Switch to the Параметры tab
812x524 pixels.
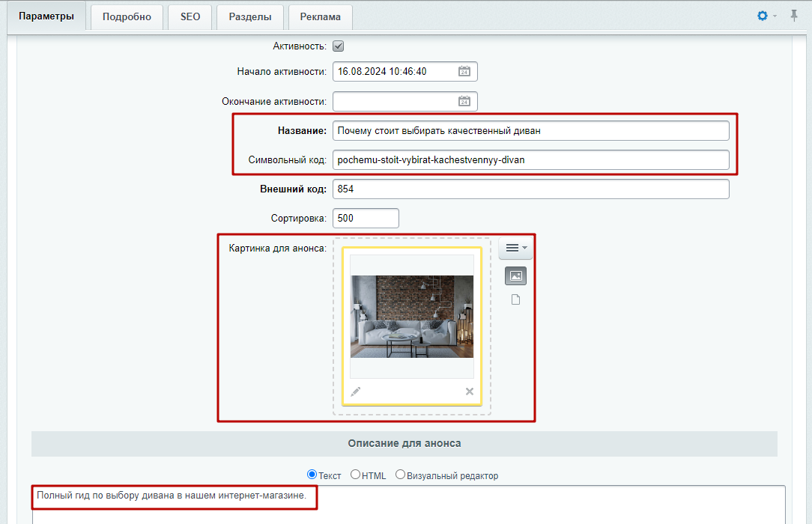(46, 16)
